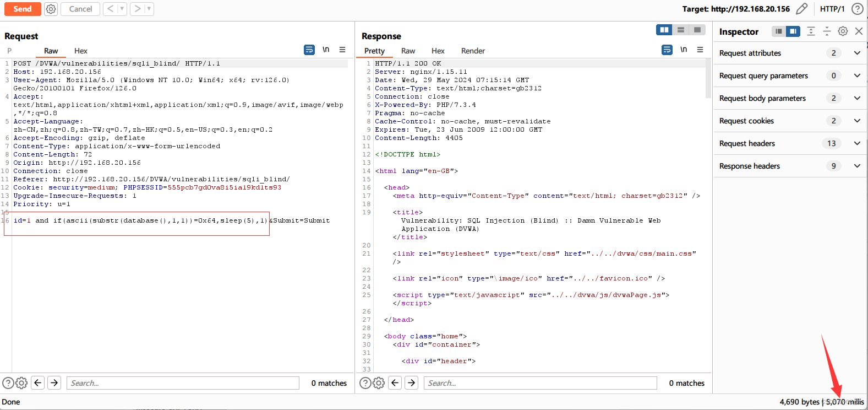
Task: Click the Inspector panel title
Action: (739, 31)
